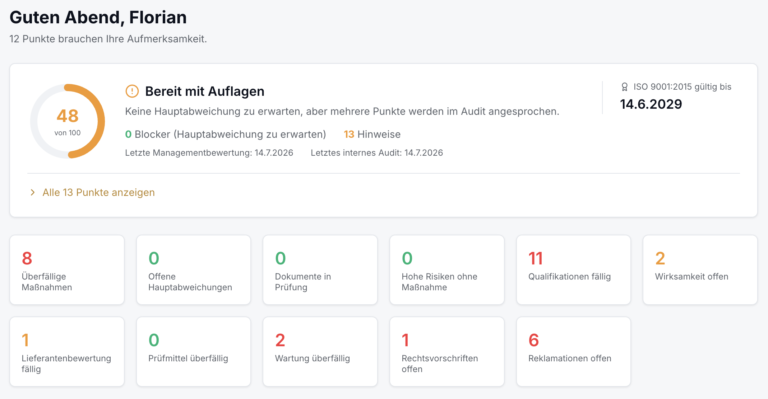Click the certificate icon next to ISO 9001:2015
Image resolution: width=768 pixels, height=399 pixels.
(624, 87)
